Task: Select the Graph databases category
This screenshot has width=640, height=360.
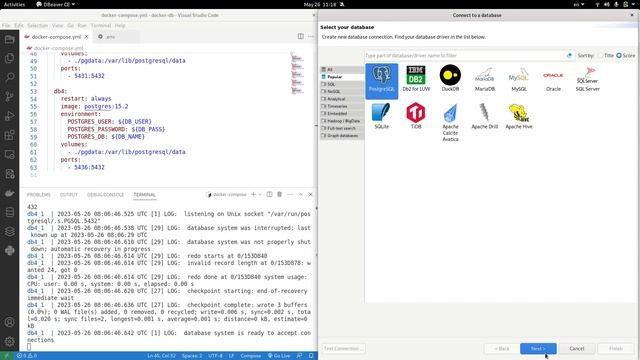Action: [x=342, y=136]
